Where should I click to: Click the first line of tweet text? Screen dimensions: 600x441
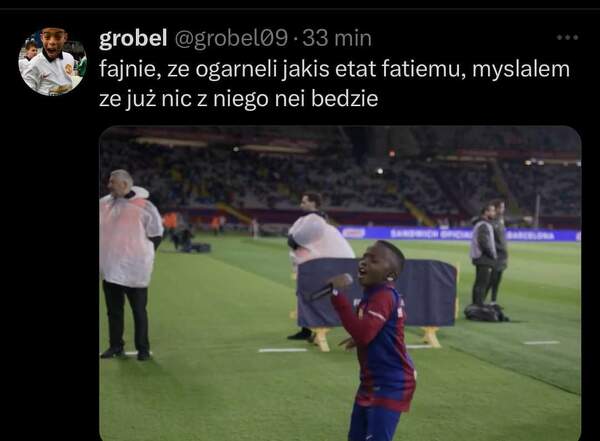click(x=334, y=70)
